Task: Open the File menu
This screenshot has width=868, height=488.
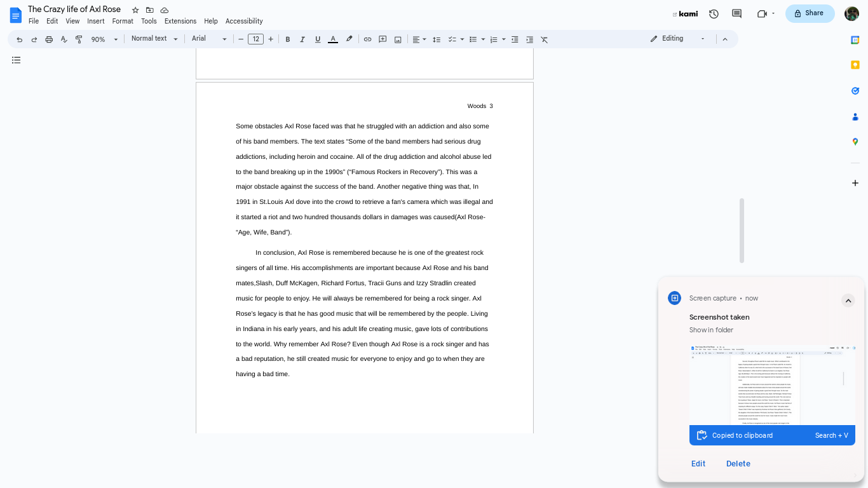Action: 34,21
